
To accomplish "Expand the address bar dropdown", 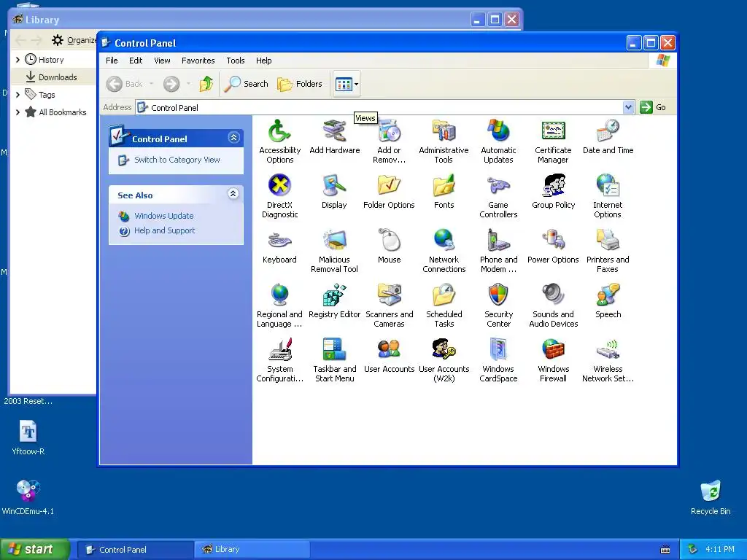I will [x=628, y=107].
